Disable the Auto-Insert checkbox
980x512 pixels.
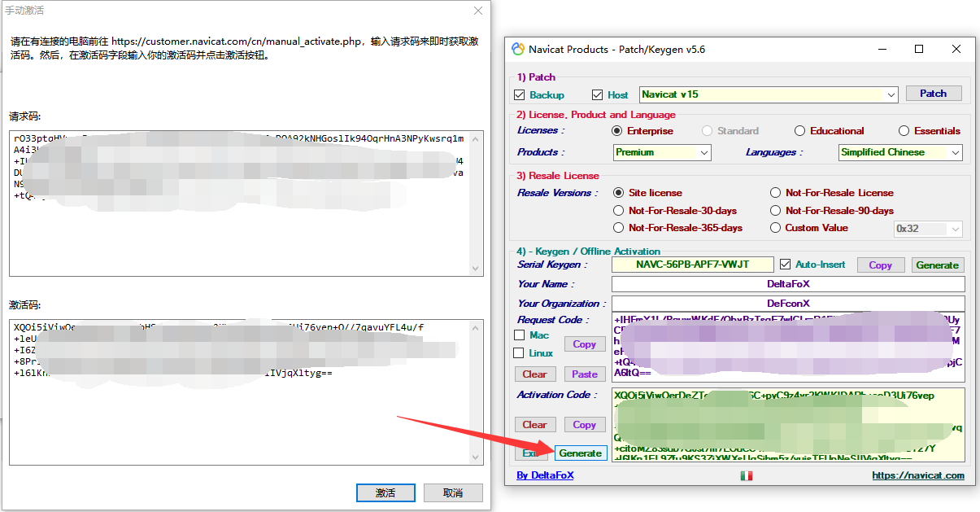[785, 265]
